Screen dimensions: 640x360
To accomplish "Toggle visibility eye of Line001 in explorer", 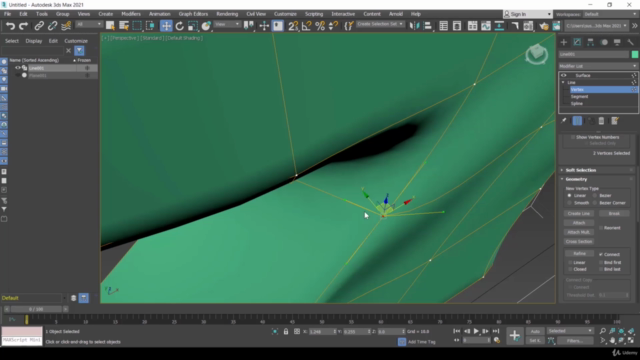I will coord(18,68).
